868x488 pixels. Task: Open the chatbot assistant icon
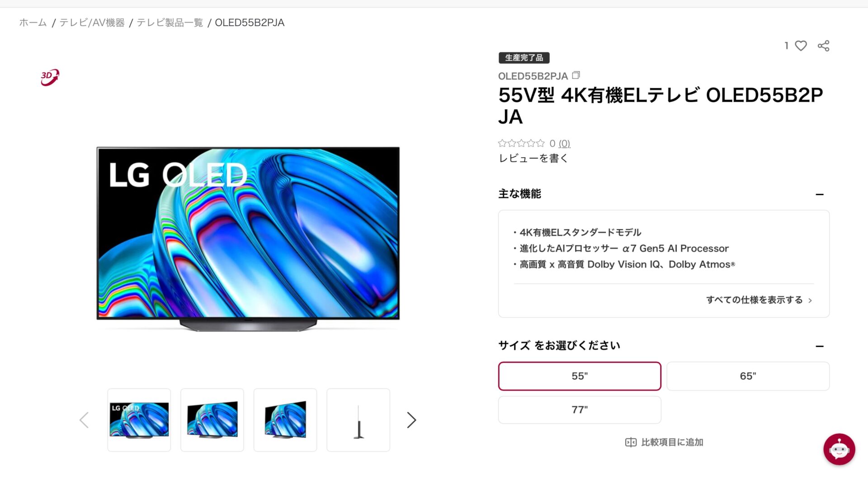click(x=839, y=449)
